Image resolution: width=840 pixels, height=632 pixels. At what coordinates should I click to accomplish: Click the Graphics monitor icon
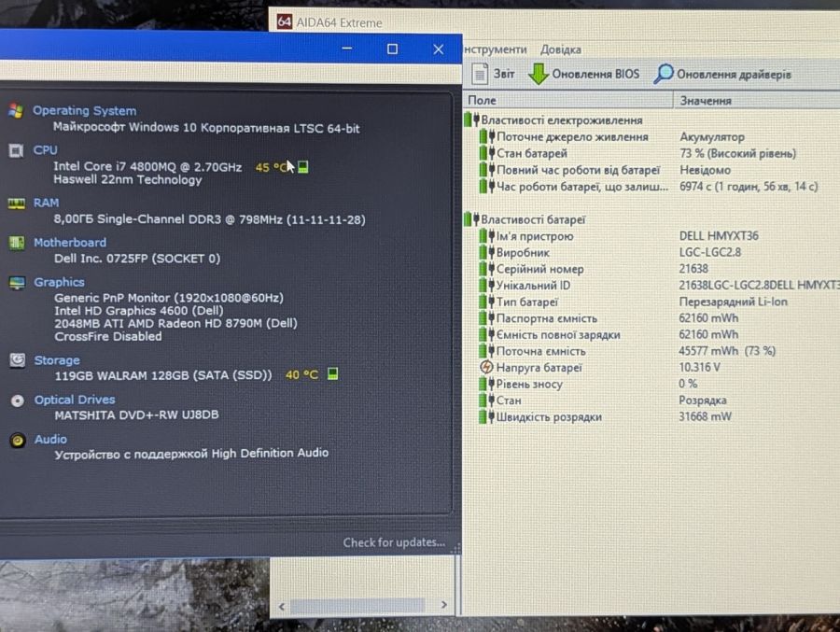17,283
